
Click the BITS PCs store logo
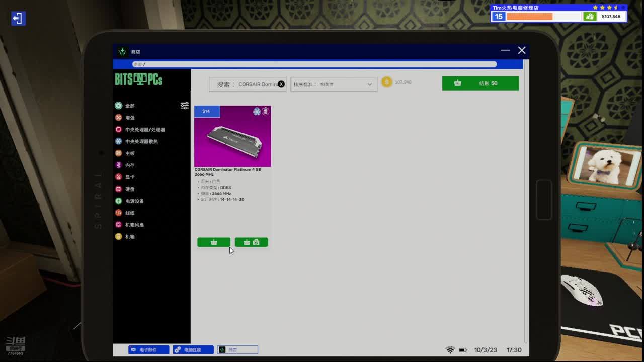tap(138, 79)
